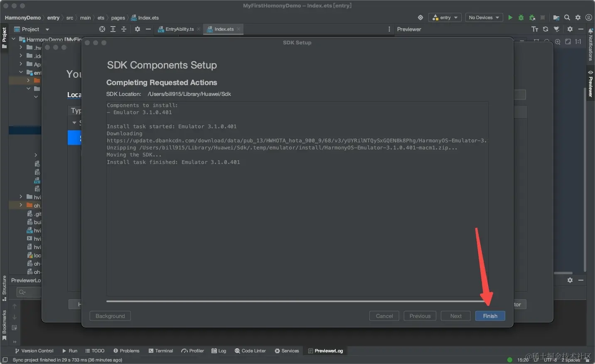Expand the .hv folder arrow in project tree
595x364 pixels.
pyautogui.click(x=21, y=47)
